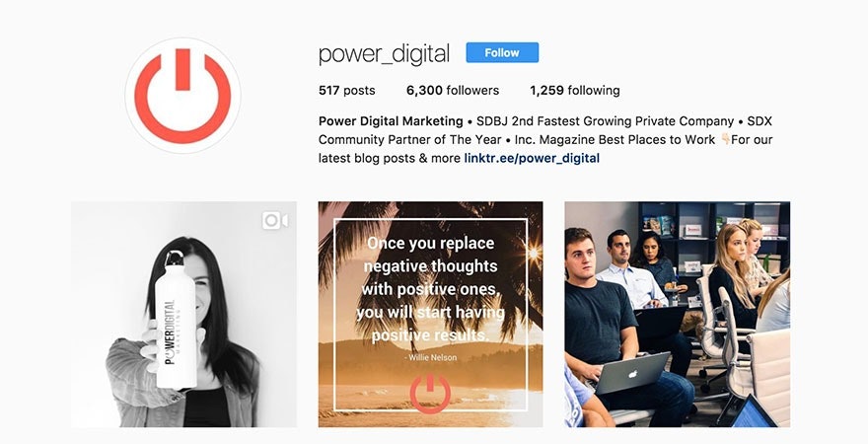Click the pointing hand emoji in bio

pos(725,139)
